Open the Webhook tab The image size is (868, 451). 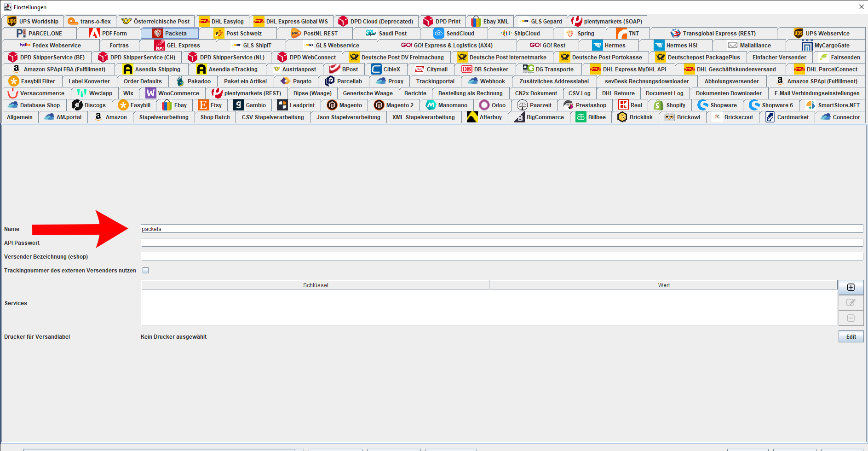[487, 81]
